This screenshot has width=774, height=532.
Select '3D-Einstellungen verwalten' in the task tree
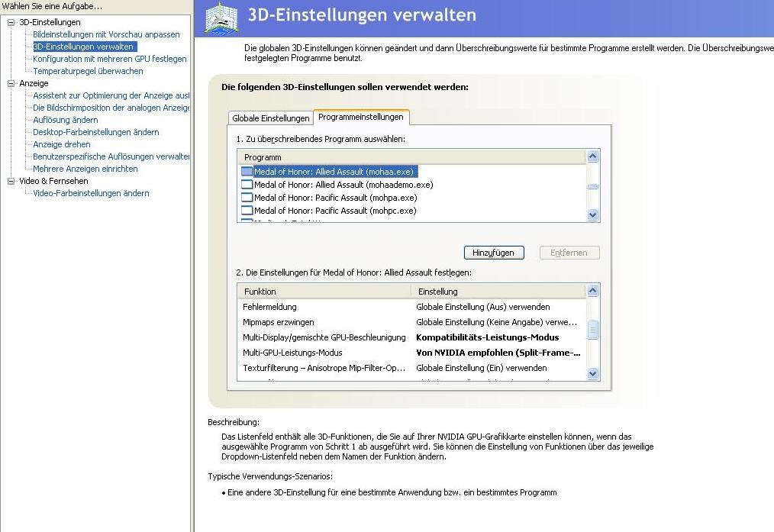pyautogui.click(x=83, y=47)
